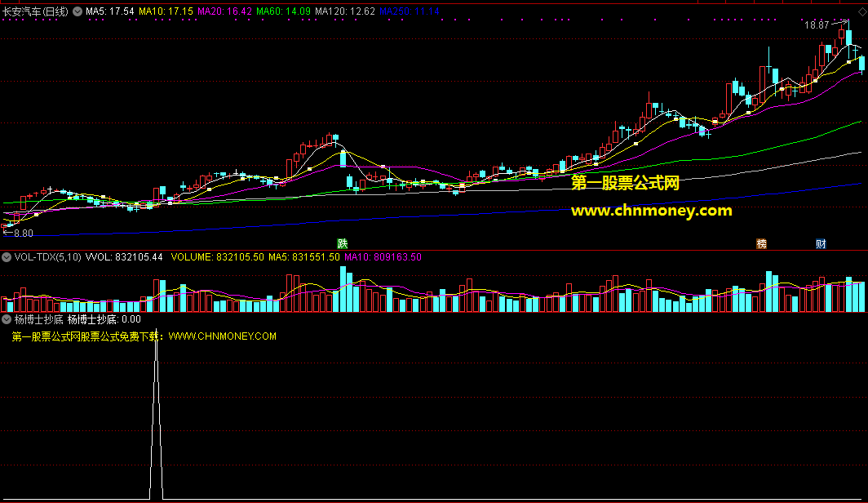
Task: Click the 8.80 low price label
Action: pyautogui.click(x=23, y=234)
